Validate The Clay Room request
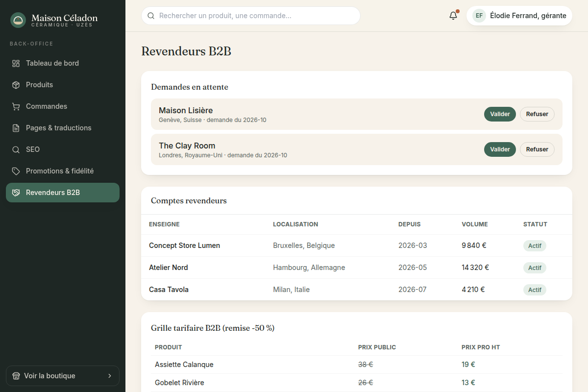588x392 pixels. pyautogui.click(x=500, y=149)
